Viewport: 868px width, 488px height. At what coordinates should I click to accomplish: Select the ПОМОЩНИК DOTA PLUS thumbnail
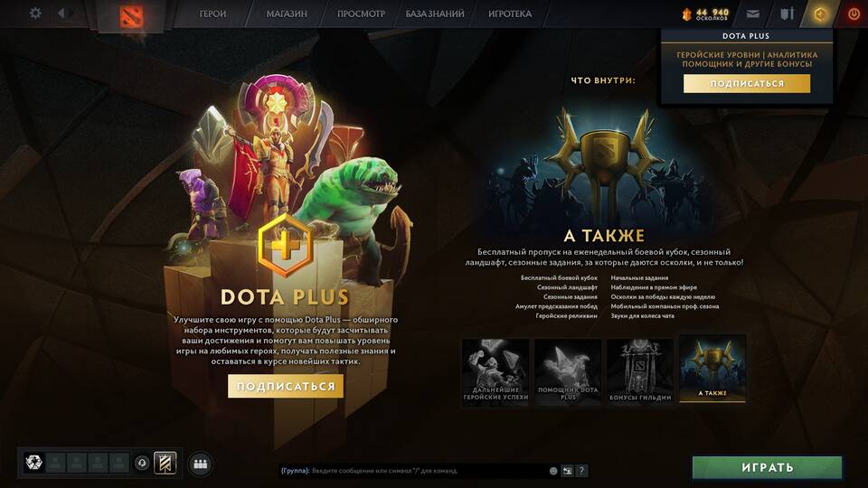568,371
